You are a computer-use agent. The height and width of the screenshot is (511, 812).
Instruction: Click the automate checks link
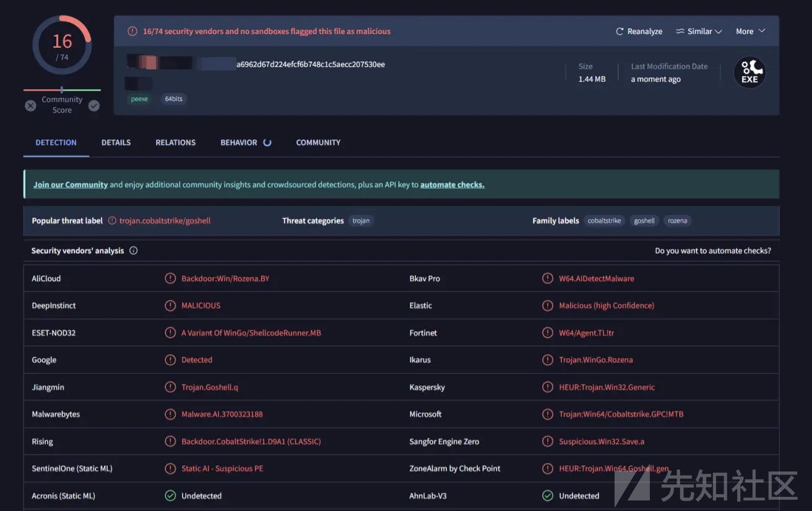pos(452,185)
